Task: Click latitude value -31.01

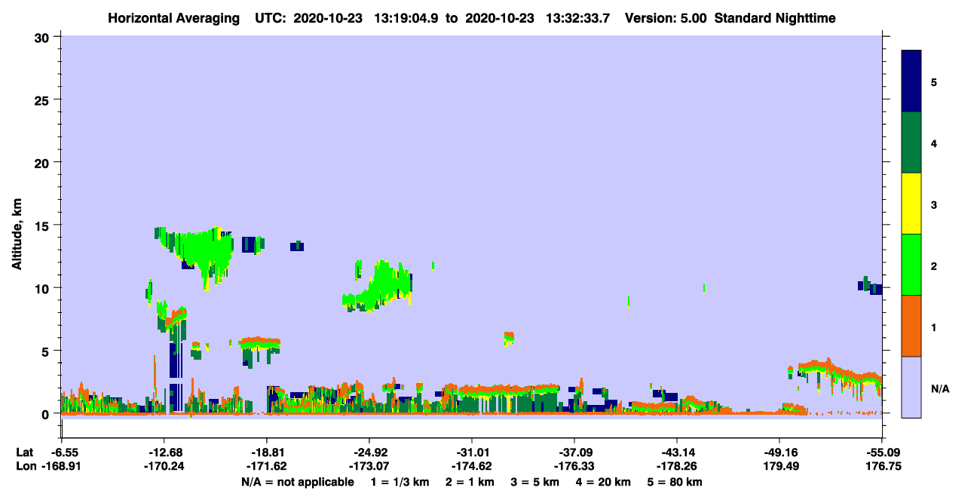Action: [472, 452]
